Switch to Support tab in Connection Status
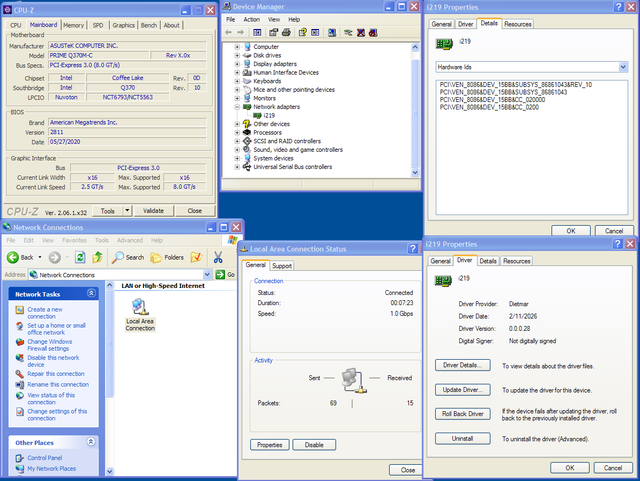 [x=282, y=265]
